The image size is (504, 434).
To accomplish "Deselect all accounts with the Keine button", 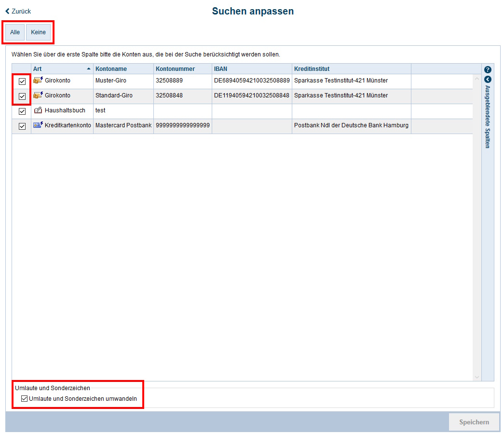I will [38, 32].
